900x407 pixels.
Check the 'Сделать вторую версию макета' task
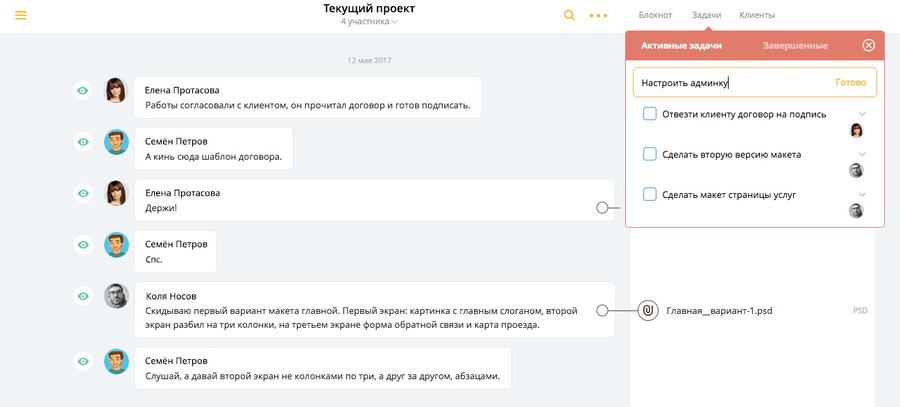649,154
